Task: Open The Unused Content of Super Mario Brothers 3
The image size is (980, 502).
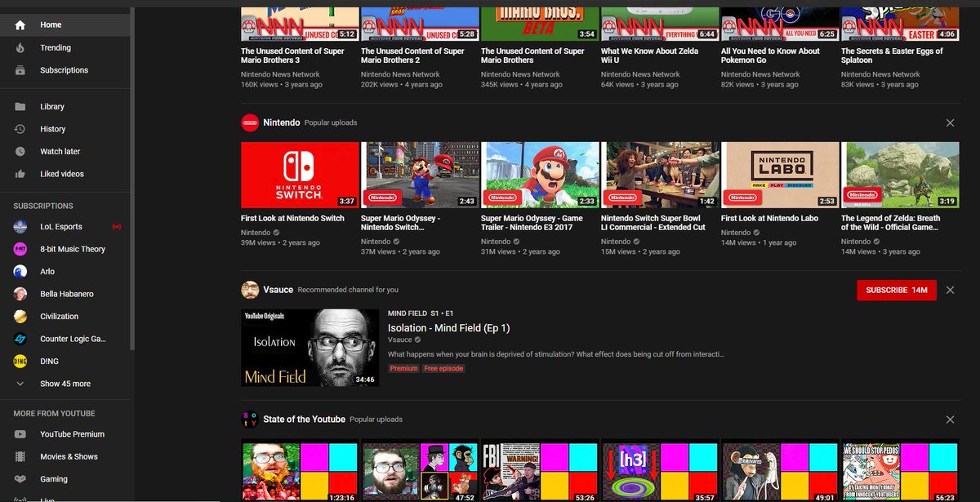Action: (292, 56)
